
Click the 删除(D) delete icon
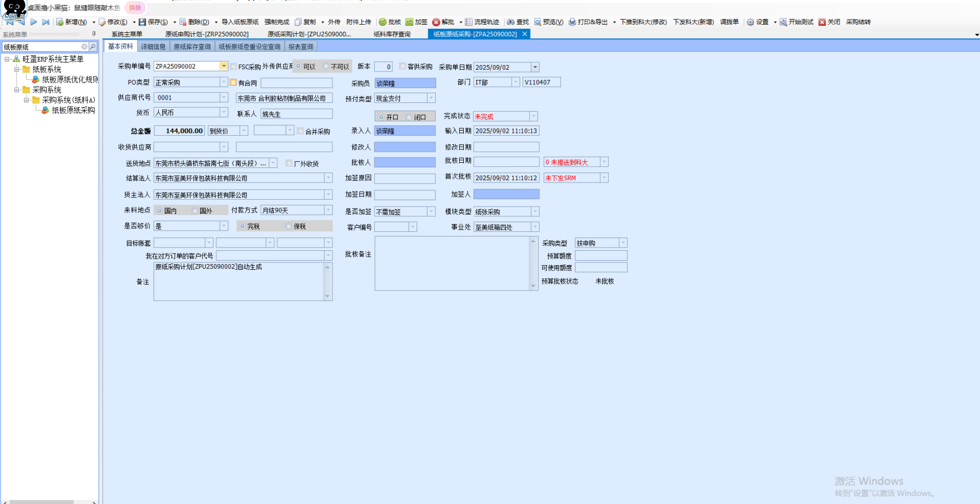pyautogui.click(x=183, y=22)
